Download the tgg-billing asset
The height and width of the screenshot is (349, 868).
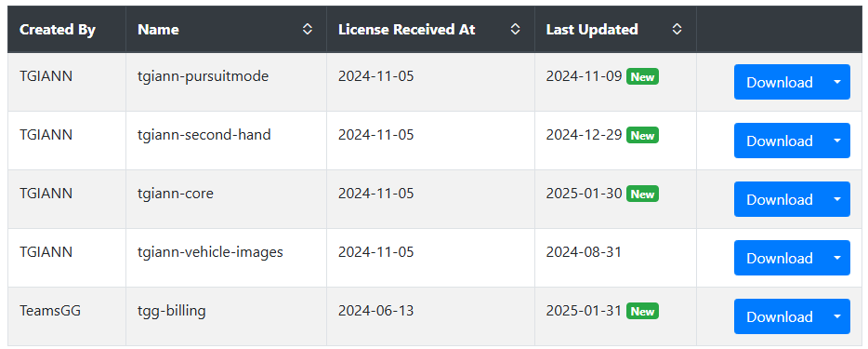pos(780,316)
